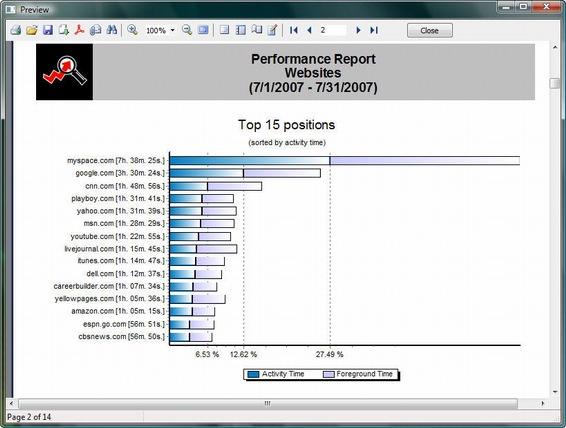566x428 pixels.
Task: Save report using the floppy disk icon
Action: pos(48,30)
